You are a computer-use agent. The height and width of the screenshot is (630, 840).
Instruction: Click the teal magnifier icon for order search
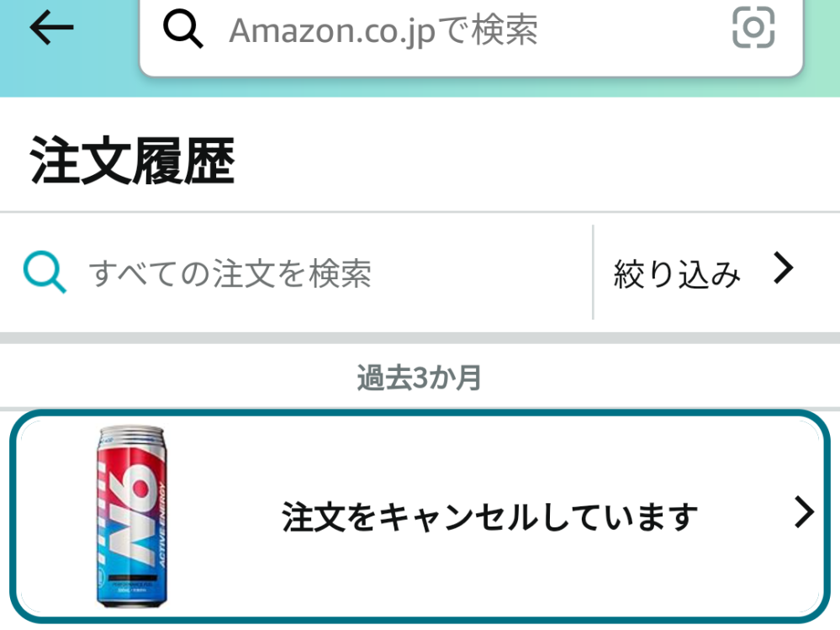click(45, 272)
